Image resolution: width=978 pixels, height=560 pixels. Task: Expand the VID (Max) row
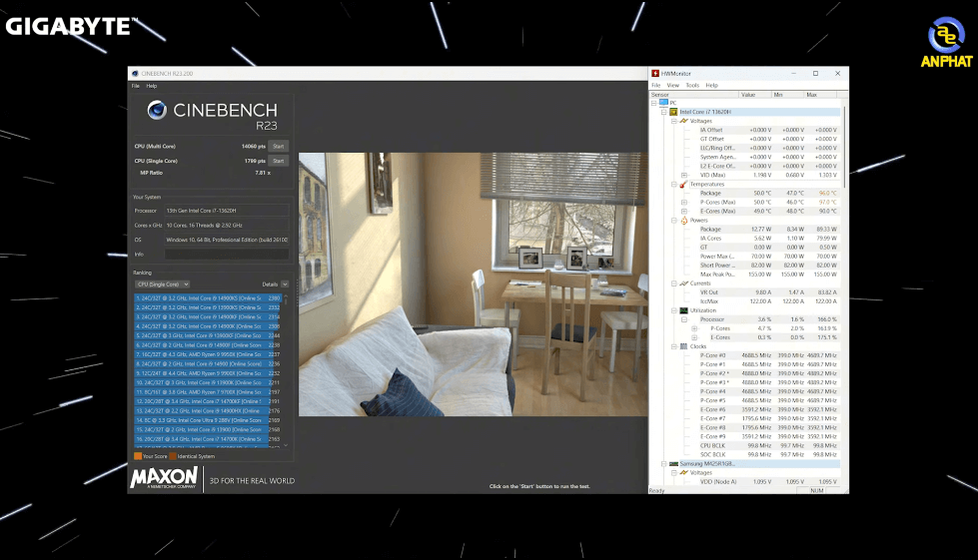click(684, 175)
